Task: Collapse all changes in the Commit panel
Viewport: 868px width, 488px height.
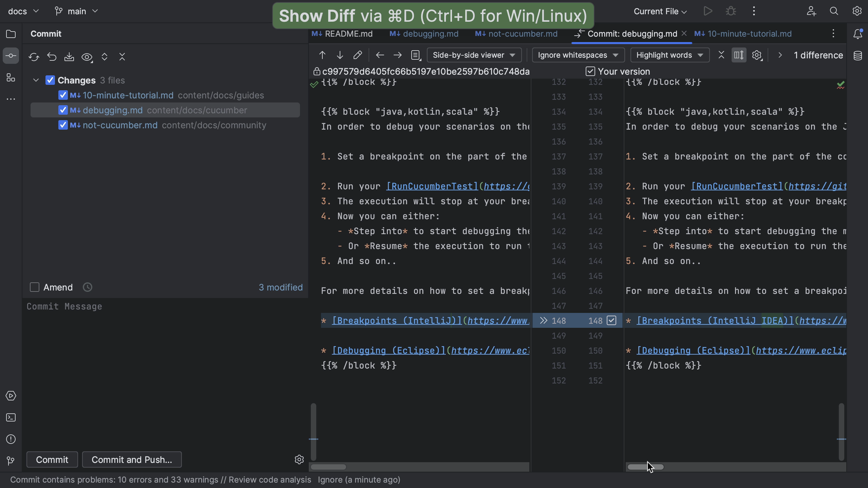Action: 122,57
